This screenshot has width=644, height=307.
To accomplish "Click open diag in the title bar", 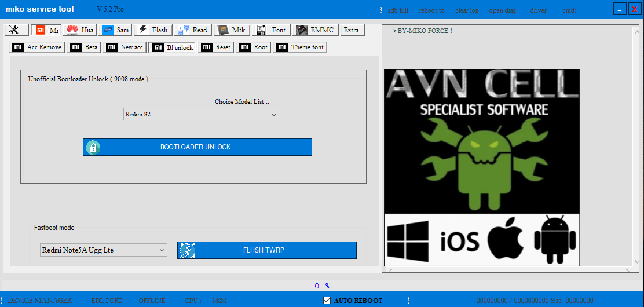I will tap(502, 10).
